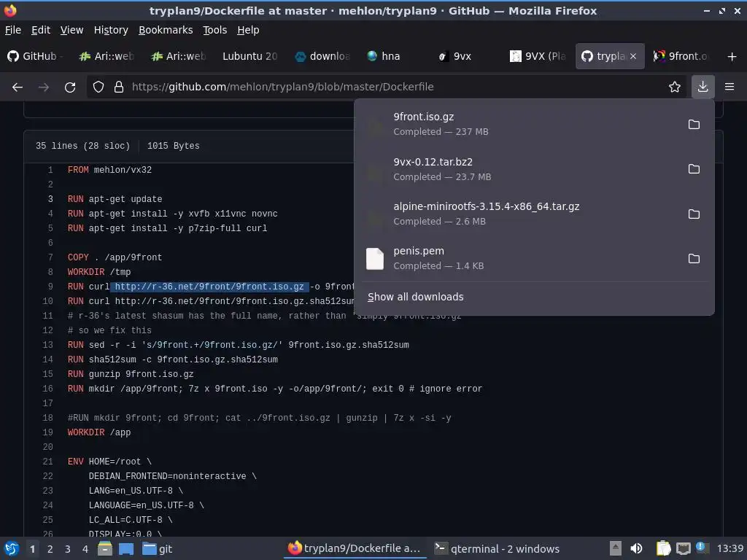This screenshot has width=747, height=560.
Task: Switch to the qterminal taskbar windows
Action: (496, 548)
